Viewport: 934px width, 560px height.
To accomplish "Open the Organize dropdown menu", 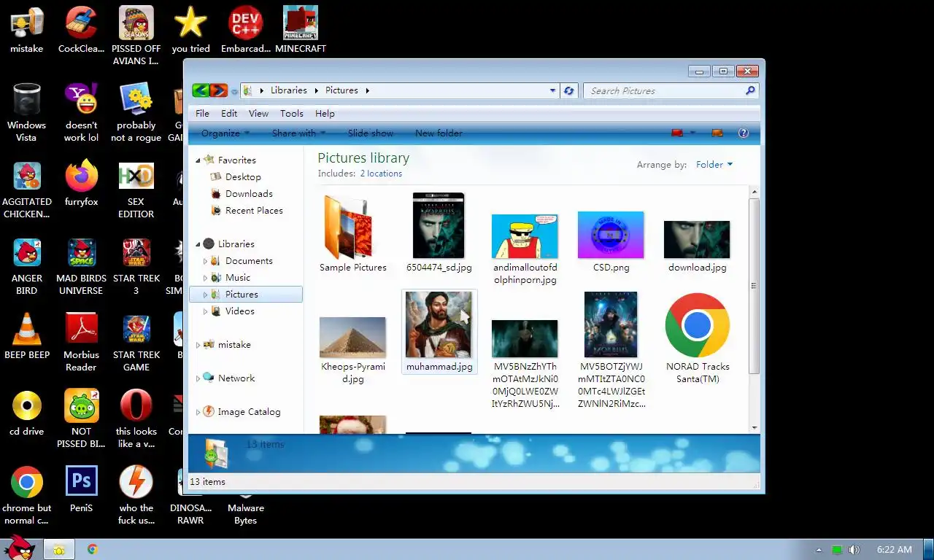I will pos(225,133).
